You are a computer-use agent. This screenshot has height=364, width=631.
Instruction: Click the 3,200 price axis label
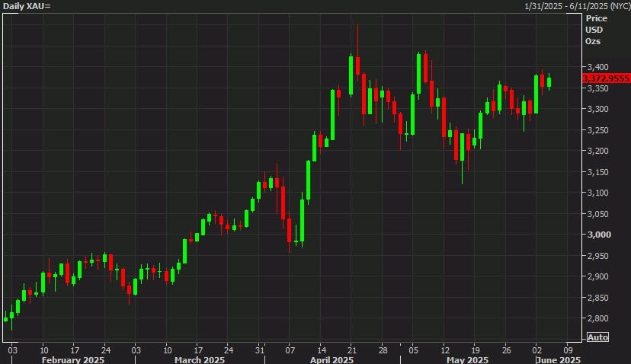[597, 151]
